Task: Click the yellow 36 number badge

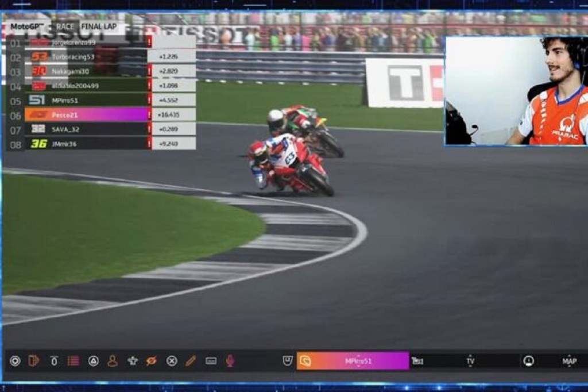Action: click(39, 144)
